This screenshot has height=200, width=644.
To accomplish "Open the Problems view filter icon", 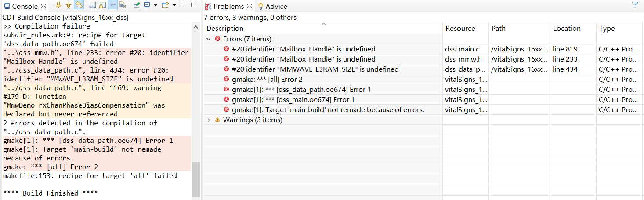I will click(x=635, y=5).
